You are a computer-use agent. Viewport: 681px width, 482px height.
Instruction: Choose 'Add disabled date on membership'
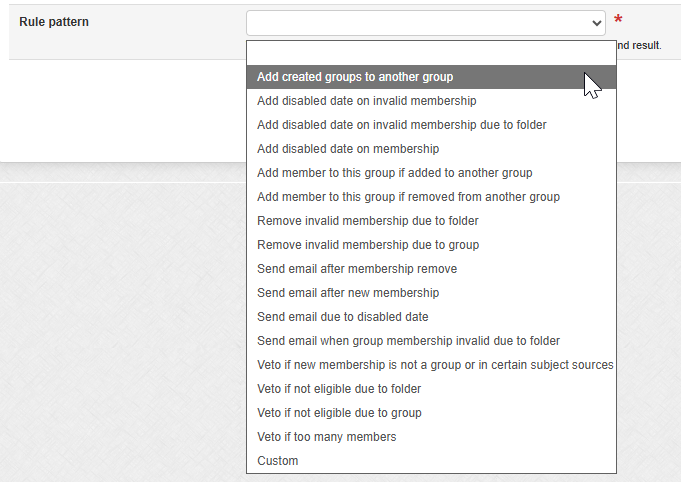point(348,149)
